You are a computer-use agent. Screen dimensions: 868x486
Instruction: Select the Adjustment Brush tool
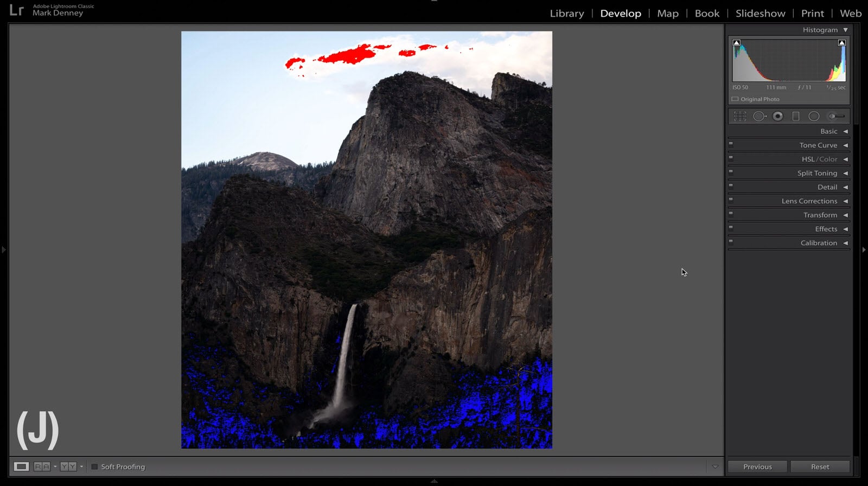point(836,116)
